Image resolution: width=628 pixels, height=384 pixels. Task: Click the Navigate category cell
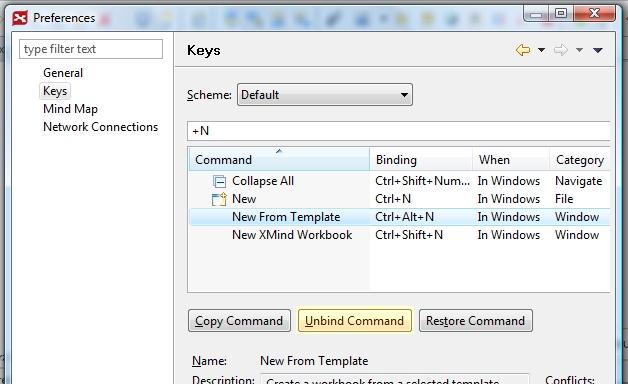[578, 181]
